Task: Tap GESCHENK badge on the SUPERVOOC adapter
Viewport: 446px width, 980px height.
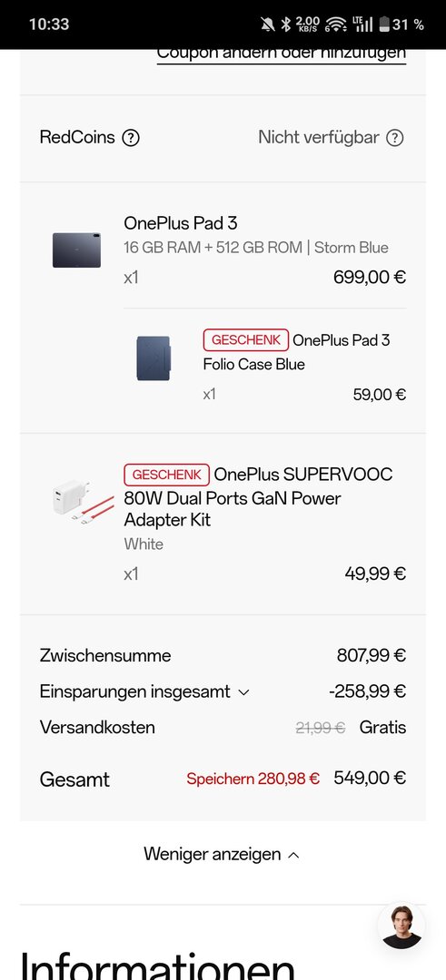Action: click(166, 475)
